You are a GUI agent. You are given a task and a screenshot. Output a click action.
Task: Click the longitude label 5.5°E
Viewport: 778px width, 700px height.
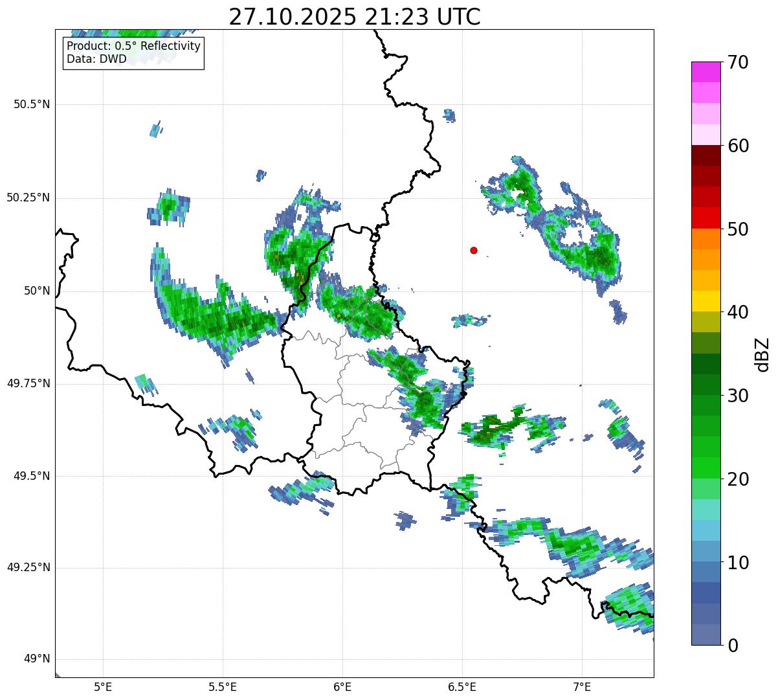pyautogui.click(x=223, y=686)
